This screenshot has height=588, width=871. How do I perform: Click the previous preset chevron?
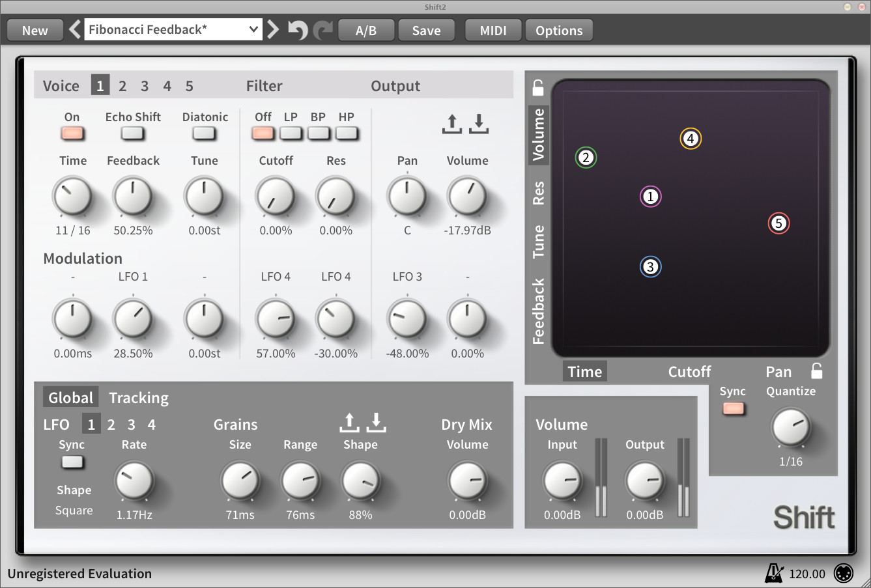[75, 29]
